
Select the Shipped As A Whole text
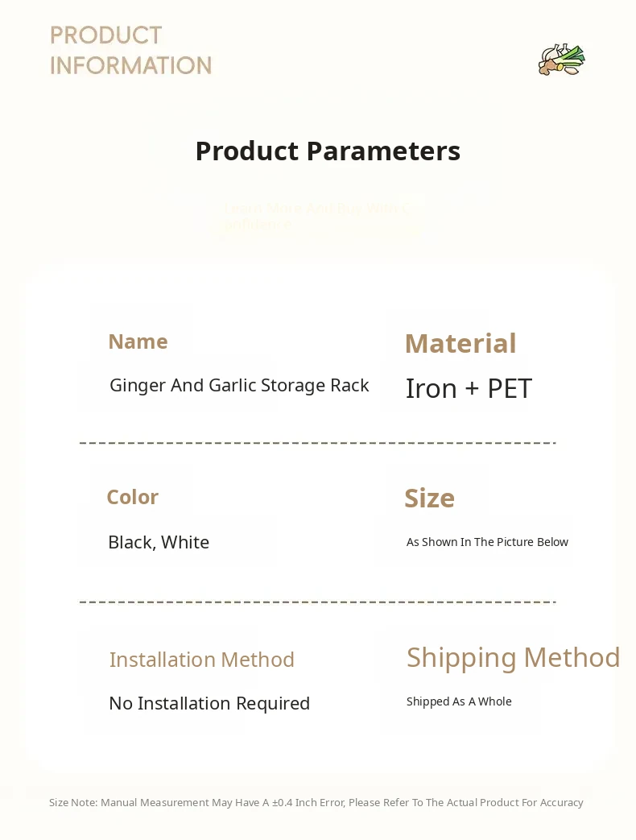point(459,701)
